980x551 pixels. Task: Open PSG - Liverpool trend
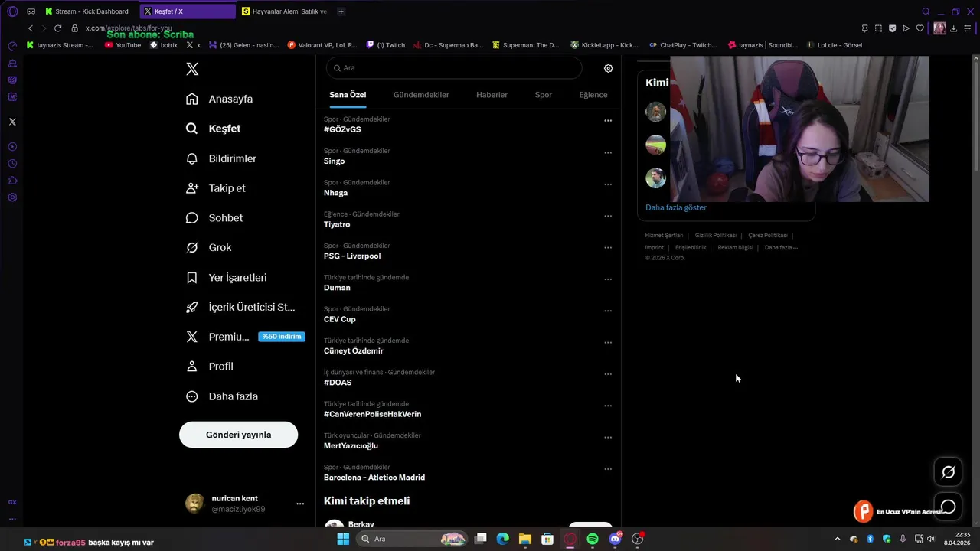pyautogui.click(x=352, y=256)
